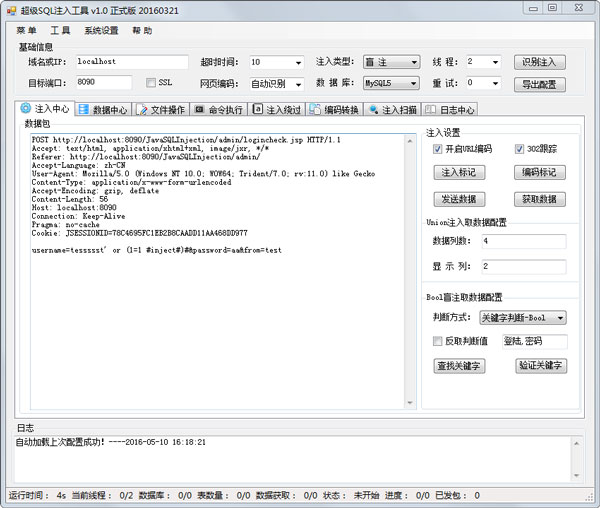
Task: Toggle the 开启URL编码 checkbox
Action: pyautogui.click(x=438, y=149)
